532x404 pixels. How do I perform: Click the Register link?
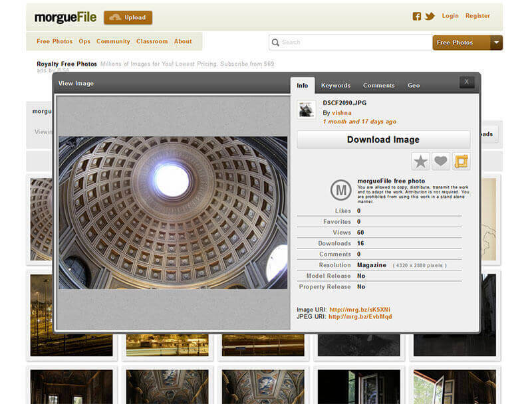pyautogui.click(x=477, y=16)
